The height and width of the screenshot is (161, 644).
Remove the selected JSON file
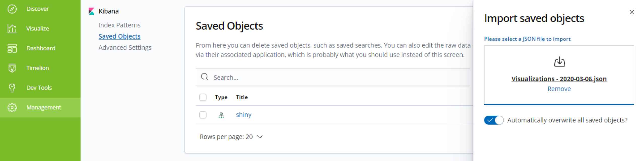click(559, 89)
